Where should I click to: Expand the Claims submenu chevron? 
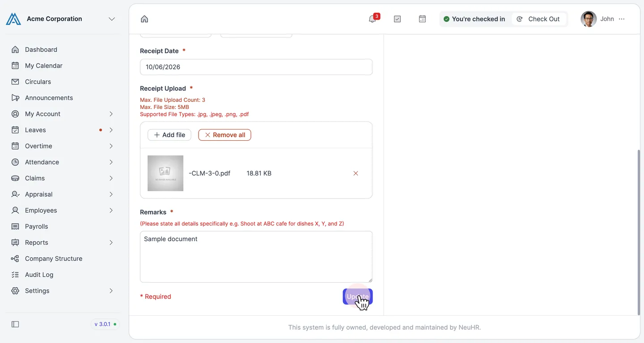tap(111, 178)
